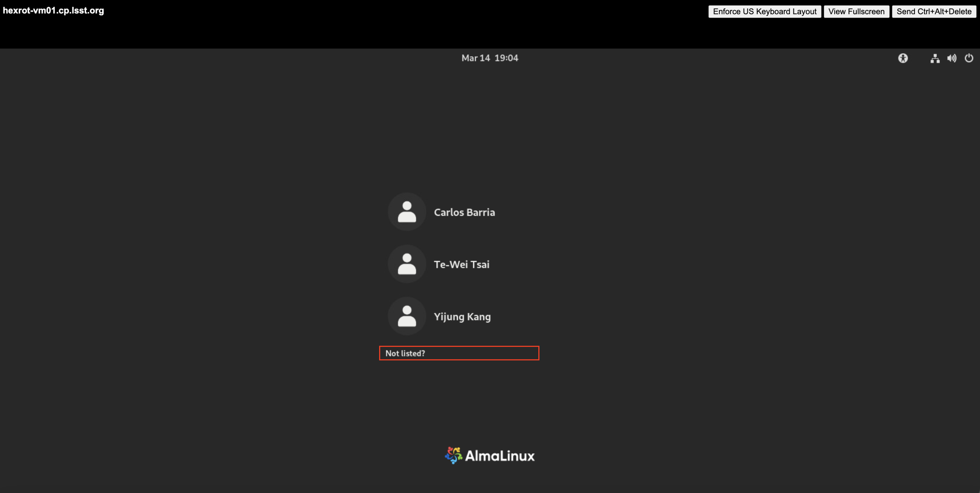Click Yijung Kang's avatar icon
980x493 pixels.
[407, 316]
